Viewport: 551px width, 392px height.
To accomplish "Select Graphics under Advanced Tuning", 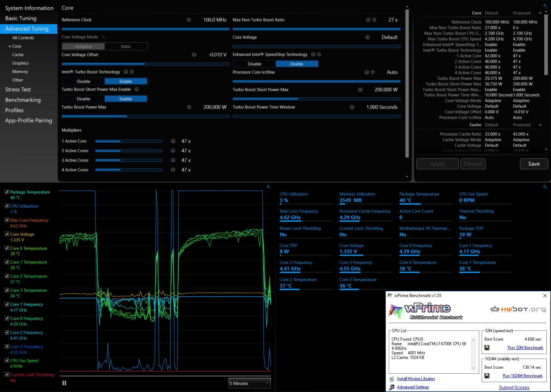I will click(20, 63).
